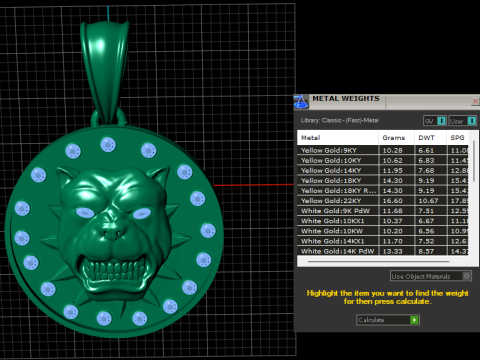Click the Library: Classic-(Fast)-Metal label
Viewport: 480px width, 360px height.
point(340,120)
